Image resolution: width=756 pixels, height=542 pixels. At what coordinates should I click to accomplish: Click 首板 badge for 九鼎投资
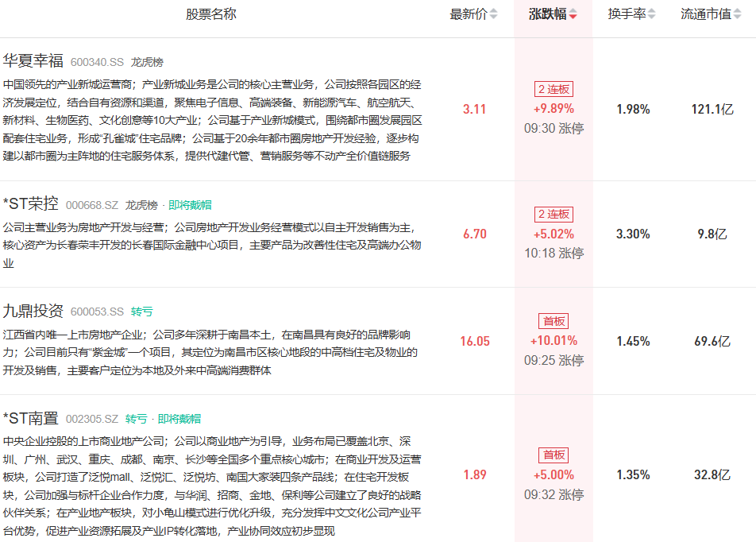pyautogui.click(x=553, y=321)
